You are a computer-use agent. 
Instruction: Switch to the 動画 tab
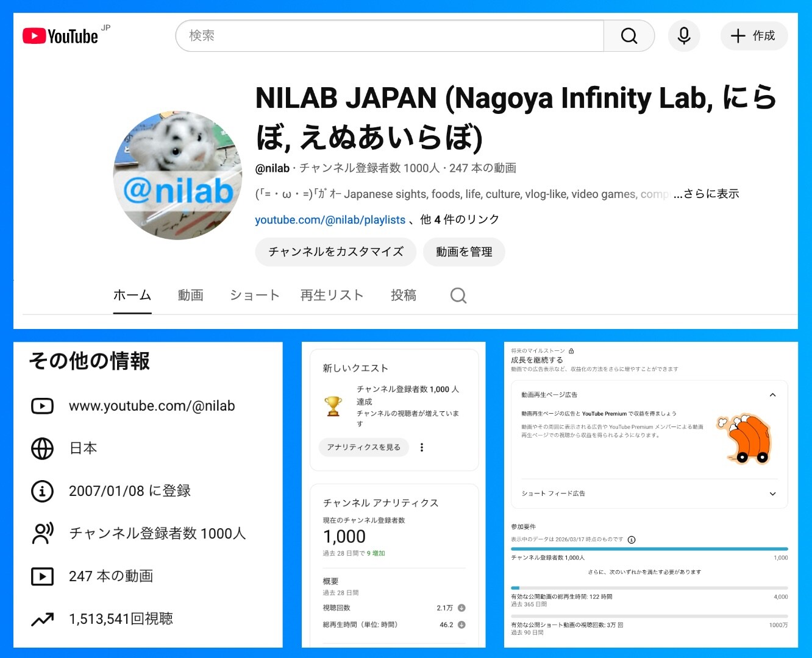point(190,295)
